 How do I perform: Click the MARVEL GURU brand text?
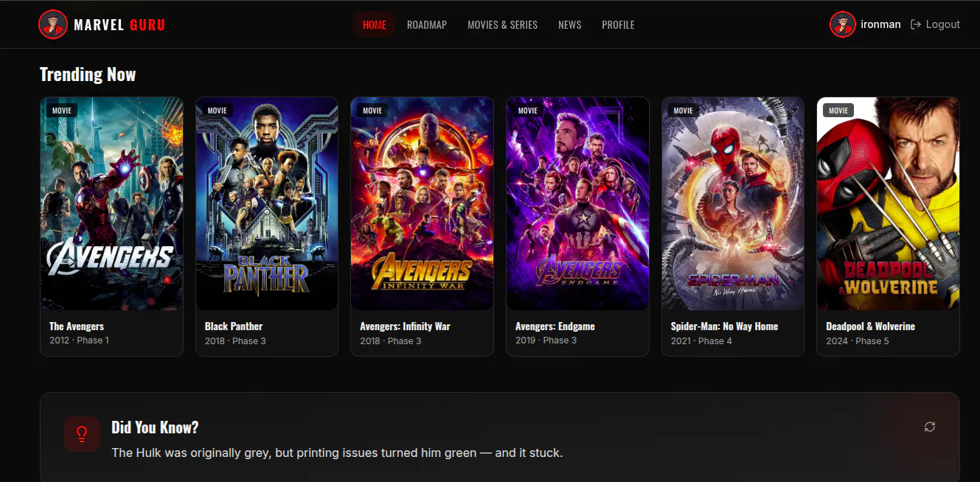click(x=119, y=25)
